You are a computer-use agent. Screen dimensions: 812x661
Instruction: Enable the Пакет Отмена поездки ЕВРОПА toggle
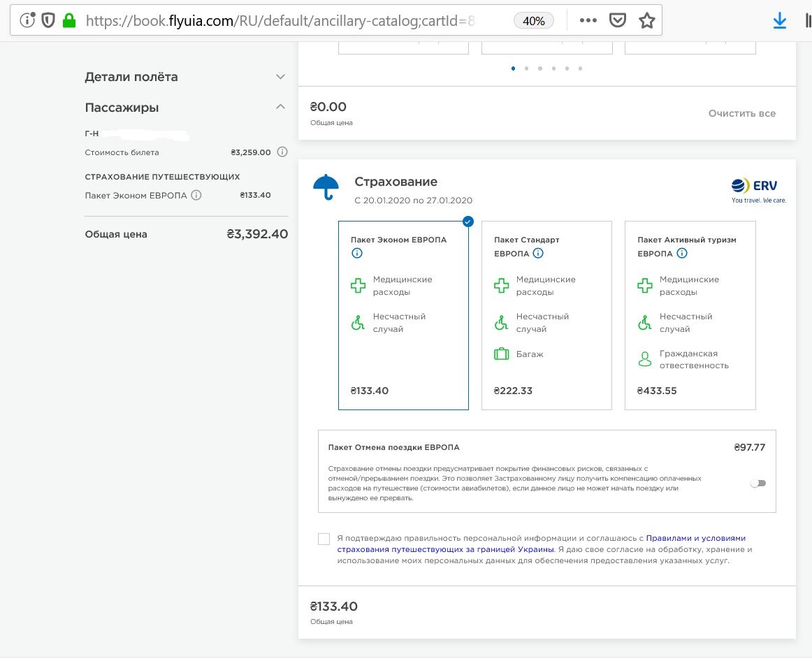click(757, 483)
